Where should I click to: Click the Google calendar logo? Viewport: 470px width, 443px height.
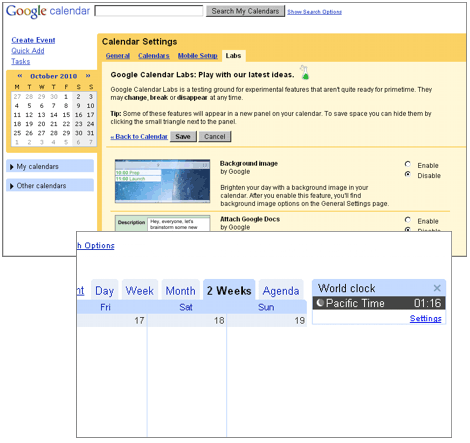point(48,11)
